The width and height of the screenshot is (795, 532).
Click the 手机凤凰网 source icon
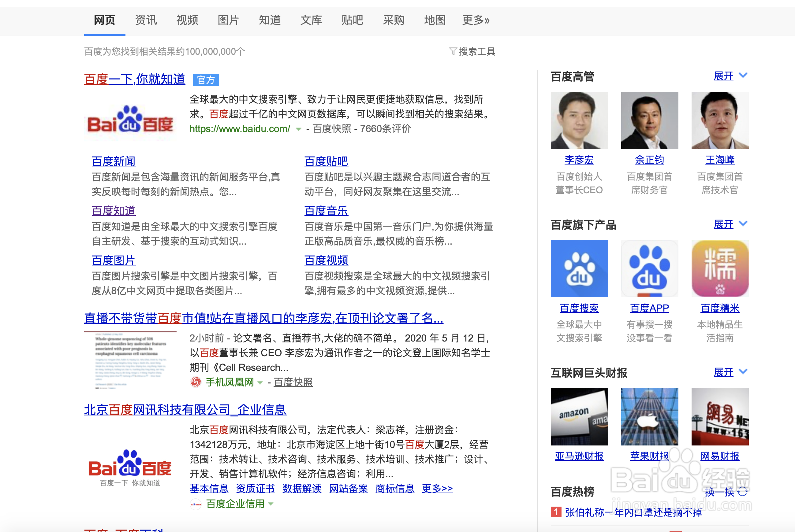coord(195,382)
